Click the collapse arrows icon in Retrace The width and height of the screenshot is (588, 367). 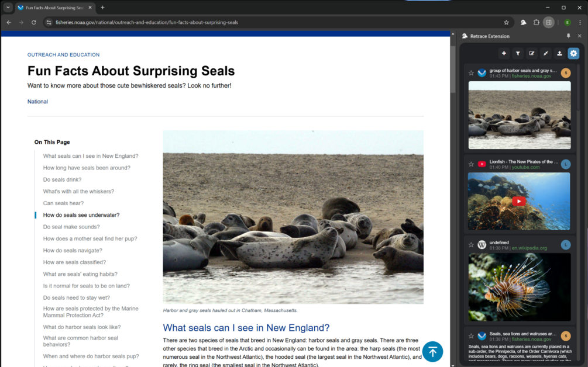(546, 54)
